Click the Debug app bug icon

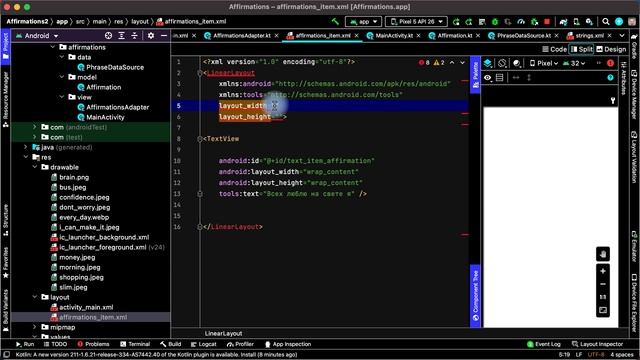click(495, 22)
